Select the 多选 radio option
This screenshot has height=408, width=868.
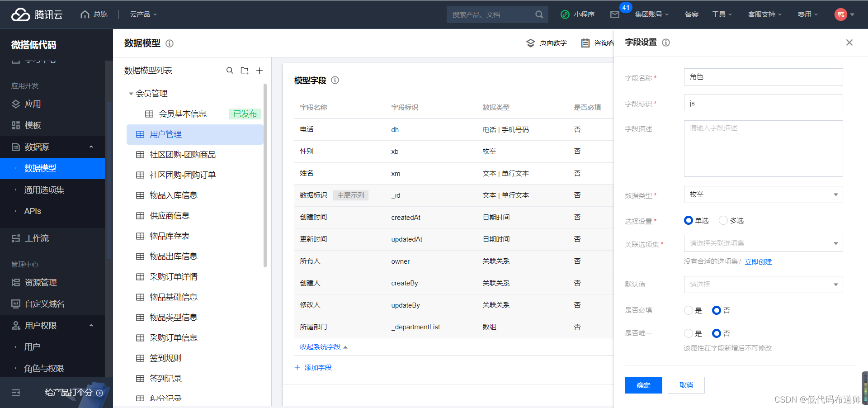(723, 220)
